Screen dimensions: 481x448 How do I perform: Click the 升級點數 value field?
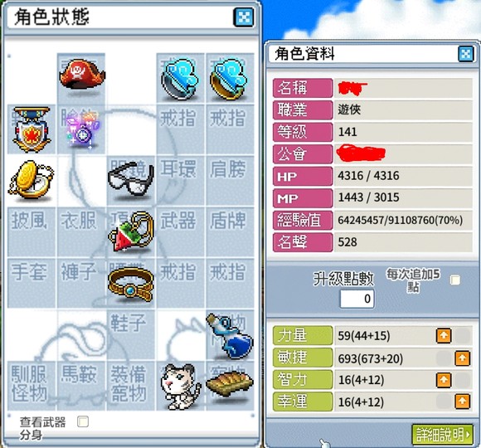coord(357,299)
